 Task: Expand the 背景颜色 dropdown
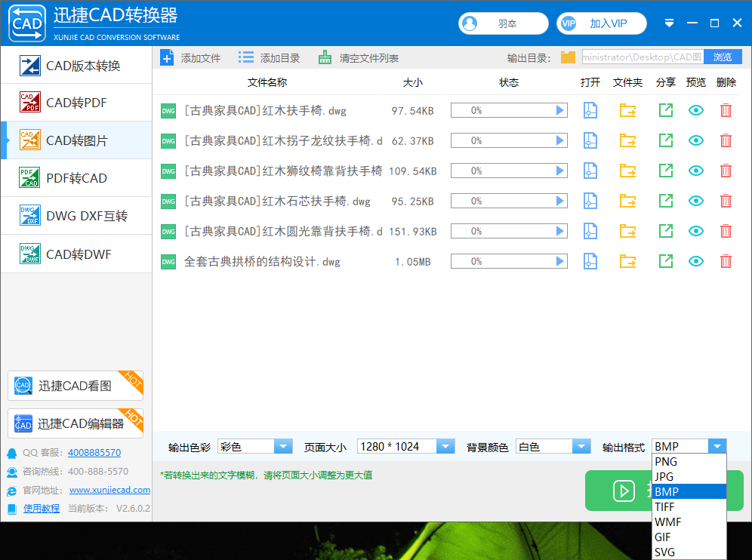point(581,447)
